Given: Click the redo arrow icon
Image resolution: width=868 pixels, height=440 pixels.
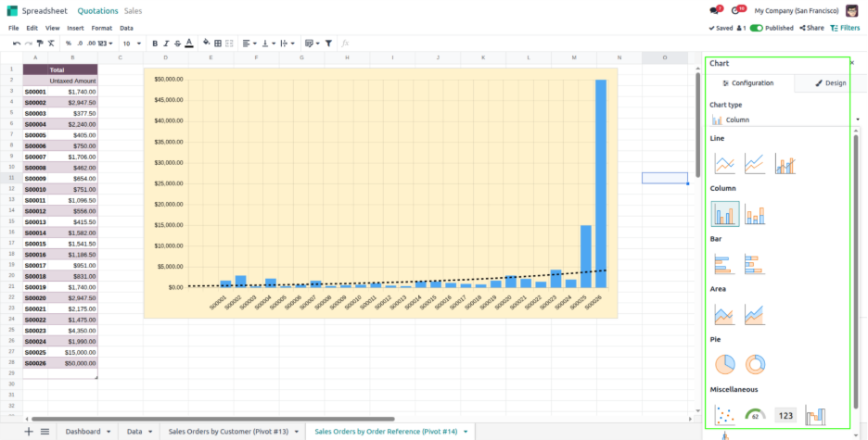Looking at the screenshot, I should 28,44.
